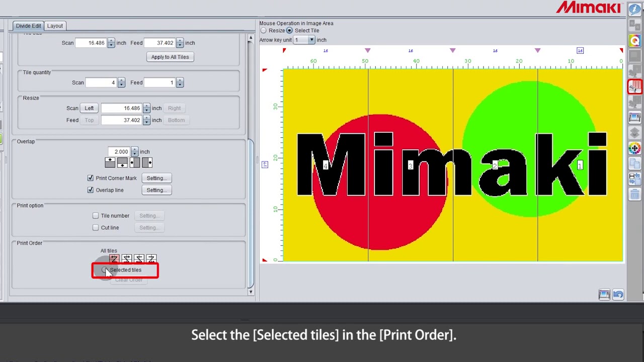Click the tile size Scan 16.486 spinner arrows
Image resolution: width=644 pixels, height=362 pixels.
click(x=111, y=43)
